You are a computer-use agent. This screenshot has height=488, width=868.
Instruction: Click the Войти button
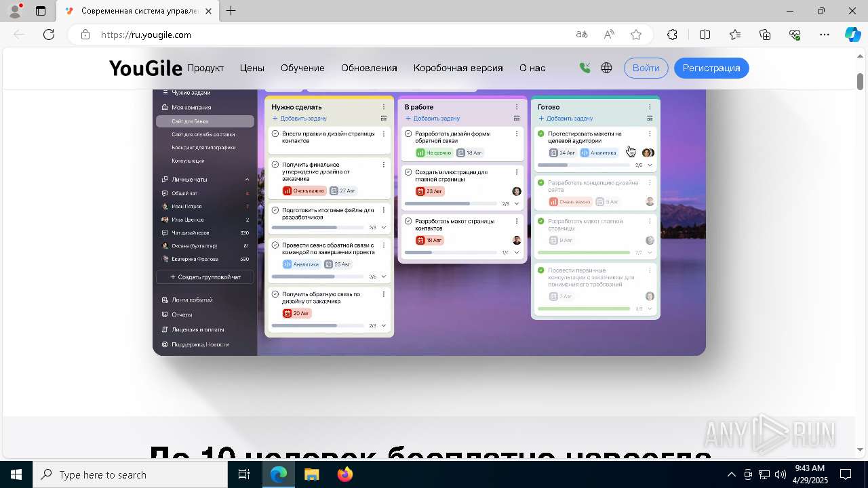point(646,68)
